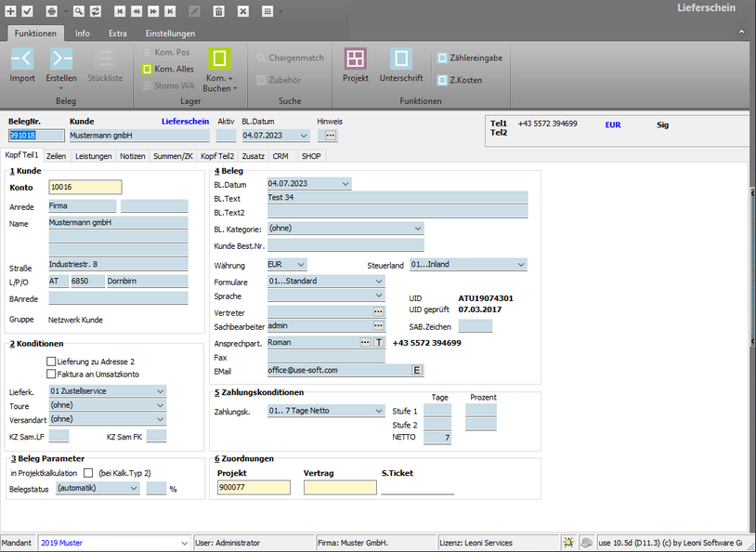Click the sun icon in status bar
Viewport: 756px width, 552px height.
point(568,542)
